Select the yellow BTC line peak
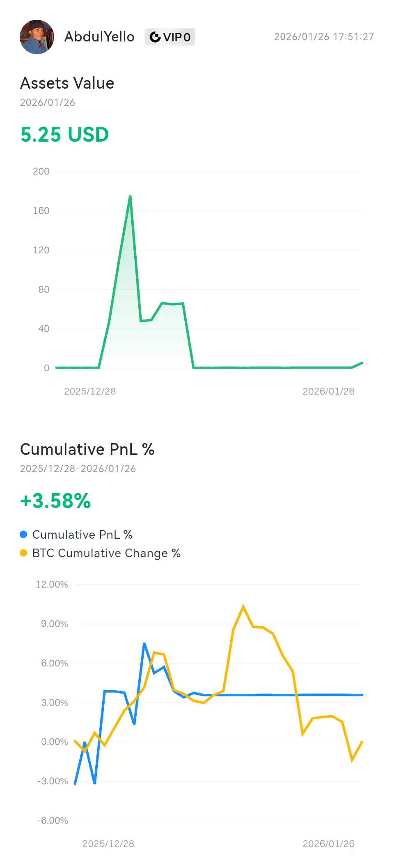 pos(243,606)
